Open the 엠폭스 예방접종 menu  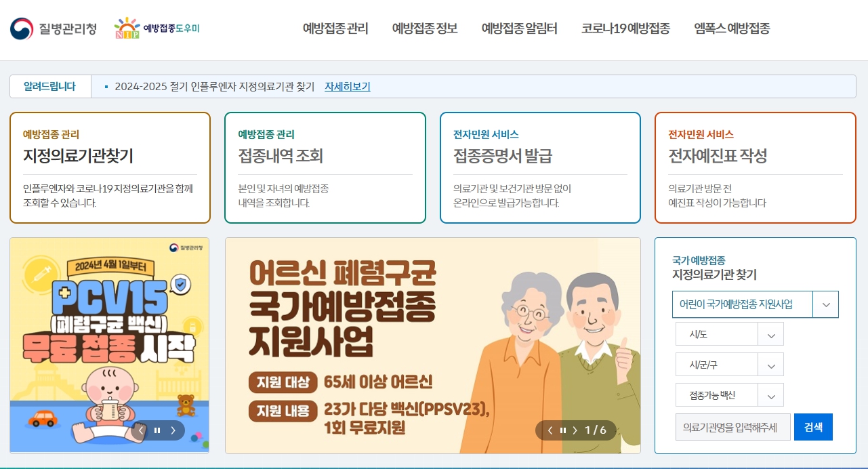click(730, 28)
